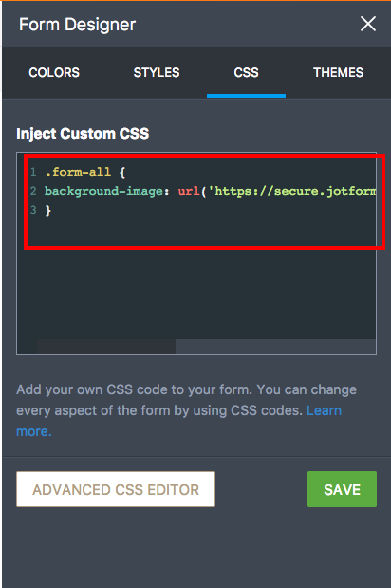Click the background-image property in line 2
This screenshot has height=588, width=391.
point(104,191)
